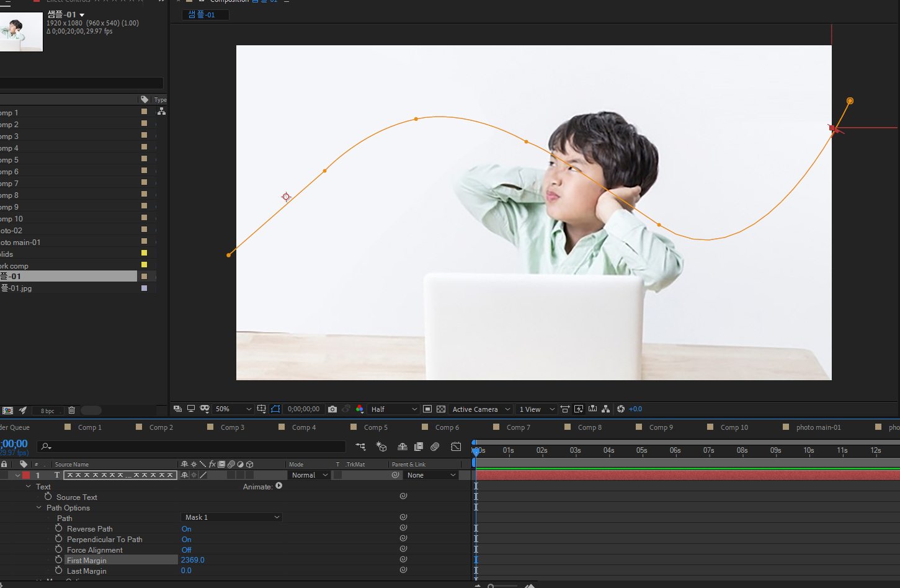
Task: Toggle the transparency grid
Action: click(x=441, y=409)
